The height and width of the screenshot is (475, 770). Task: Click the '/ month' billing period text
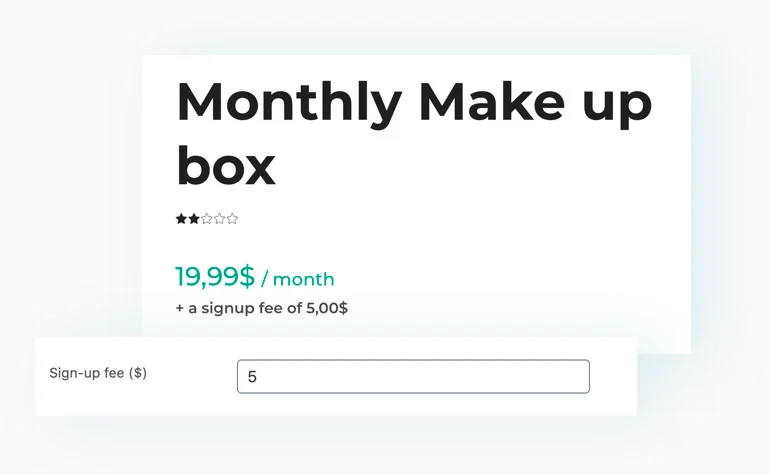[298, 279]
